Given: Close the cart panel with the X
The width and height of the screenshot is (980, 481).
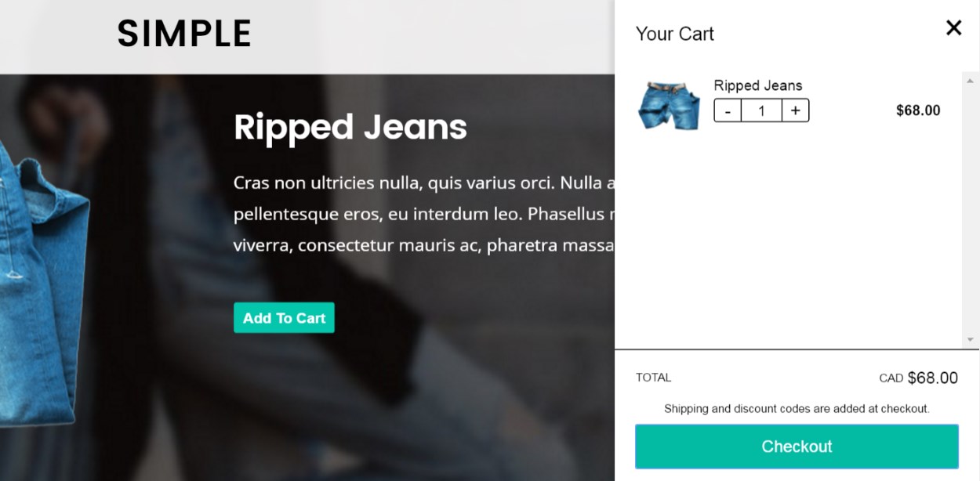Looking at the screenshot, I should (x=953, y=28).
